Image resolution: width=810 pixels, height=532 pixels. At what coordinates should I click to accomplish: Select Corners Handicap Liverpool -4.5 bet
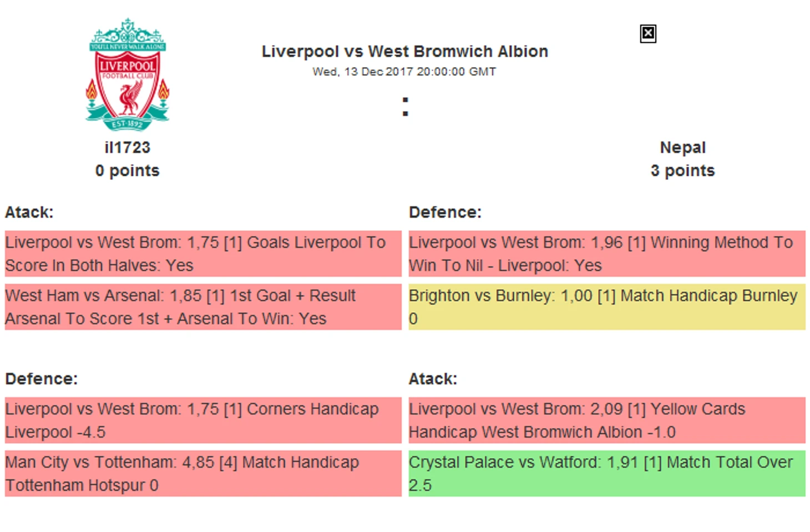[203, 420]
